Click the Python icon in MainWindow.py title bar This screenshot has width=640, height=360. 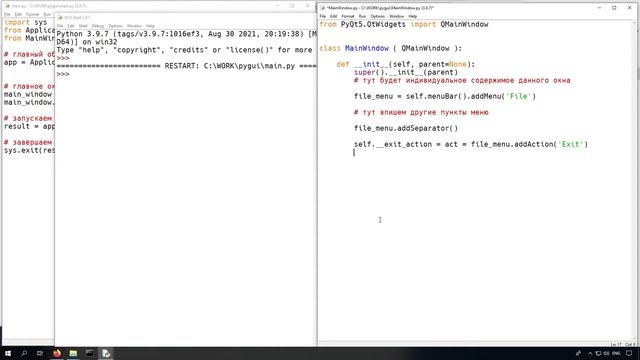click(322, 8)
